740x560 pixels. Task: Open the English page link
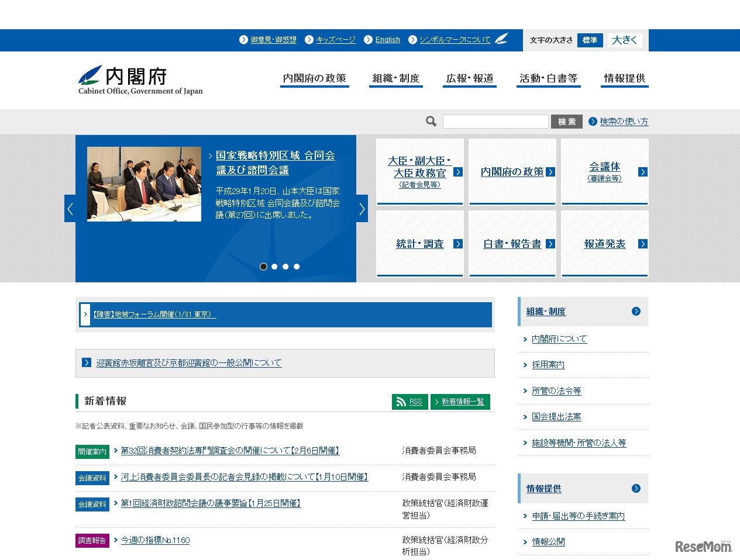(x=387, y=39)
